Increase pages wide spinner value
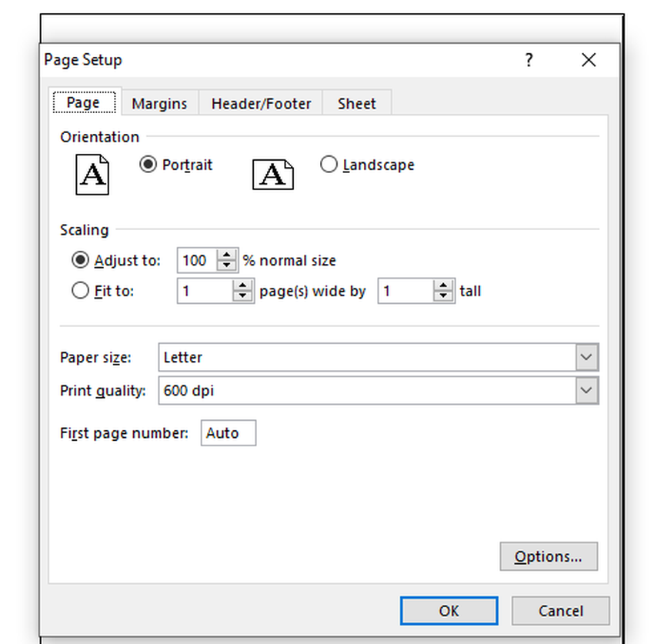 [x=243, y=285]
